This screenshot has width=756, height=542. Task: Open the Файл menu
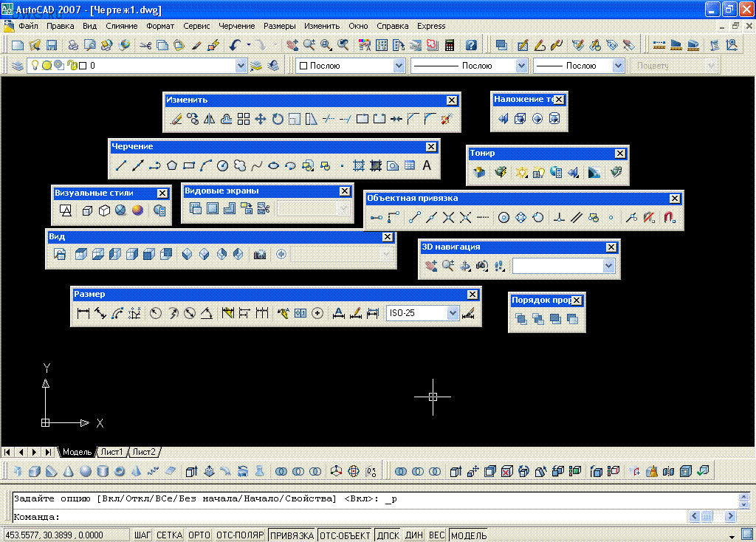[x=29, y=26]
